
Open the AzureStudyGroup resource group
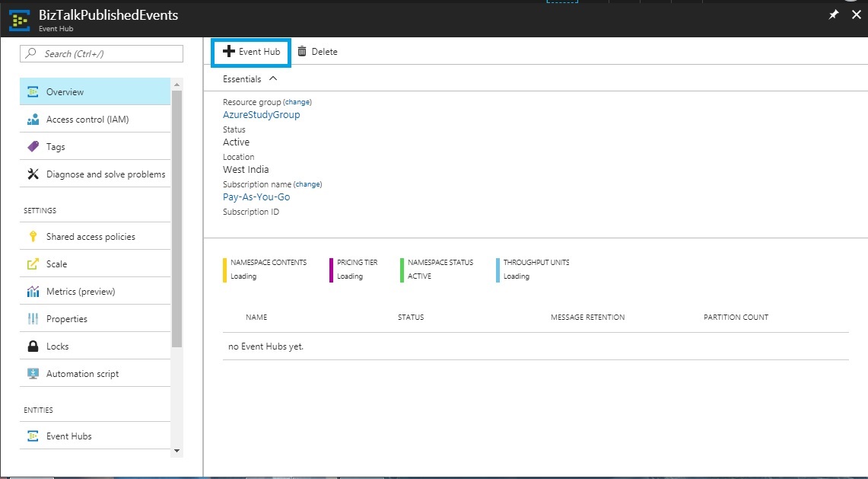(261, 115)
